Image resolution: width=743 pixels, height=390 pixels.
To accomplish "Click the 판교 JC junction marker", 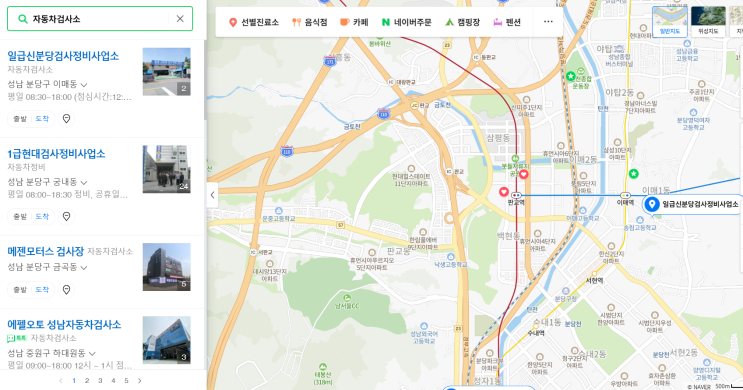I will click(x=414, y=105).
